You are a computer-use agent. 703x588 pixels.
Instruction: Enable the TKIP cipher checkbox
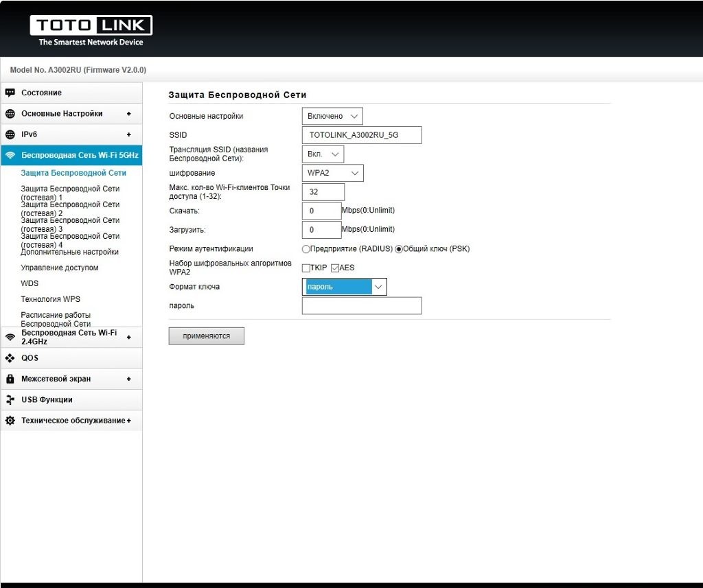(x=306, y=268)
